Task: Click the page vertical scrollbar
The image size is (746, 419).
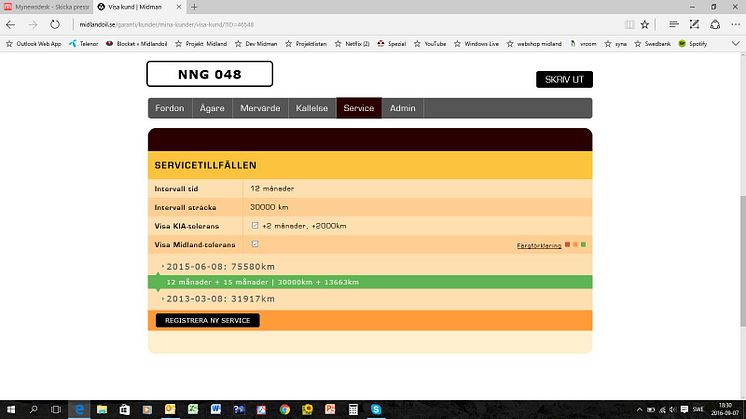Action: tap(743, 261)
